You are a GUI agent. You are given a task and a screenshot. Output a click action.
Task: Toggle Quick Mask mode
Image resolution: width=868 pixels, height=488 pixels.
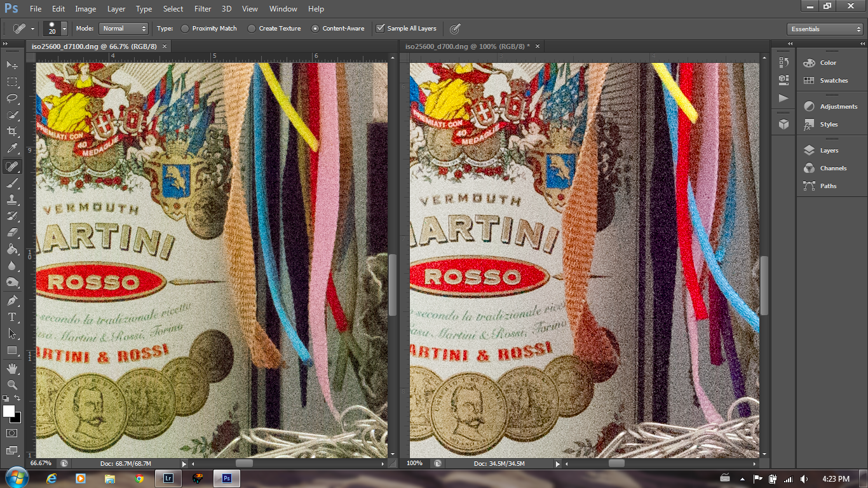12,433
